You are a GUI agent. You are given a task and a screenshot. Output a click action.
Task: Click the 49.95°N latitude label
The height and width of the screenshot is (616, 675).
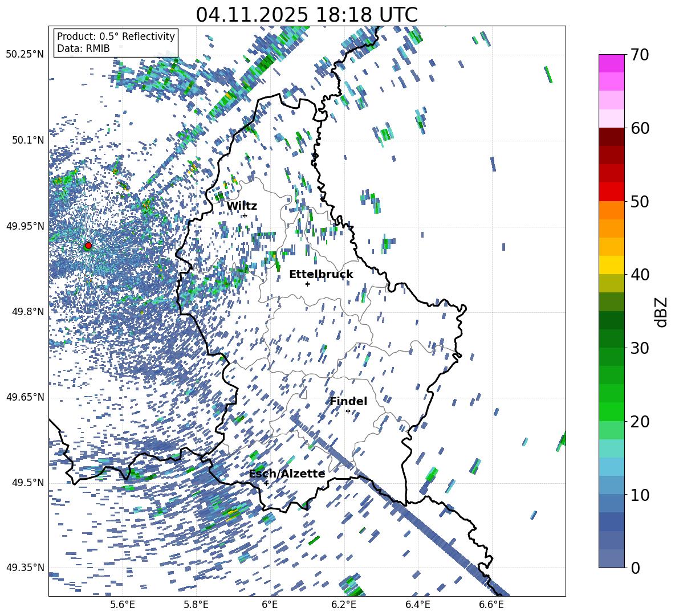25,226
